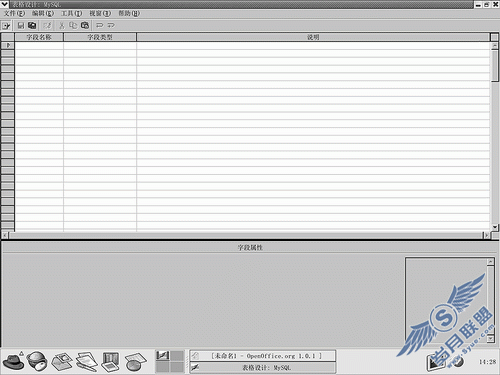The image size is (500, 375).
Task: Click the table's vertical scrollbar down arrow
Action: click(x=495, y=227)
